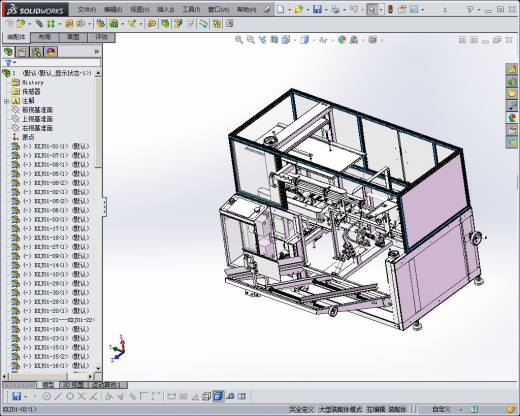The height and width of the screenshot is (416, 520).
Task: Open the View settings monitor icon
Action: point(373,40)
